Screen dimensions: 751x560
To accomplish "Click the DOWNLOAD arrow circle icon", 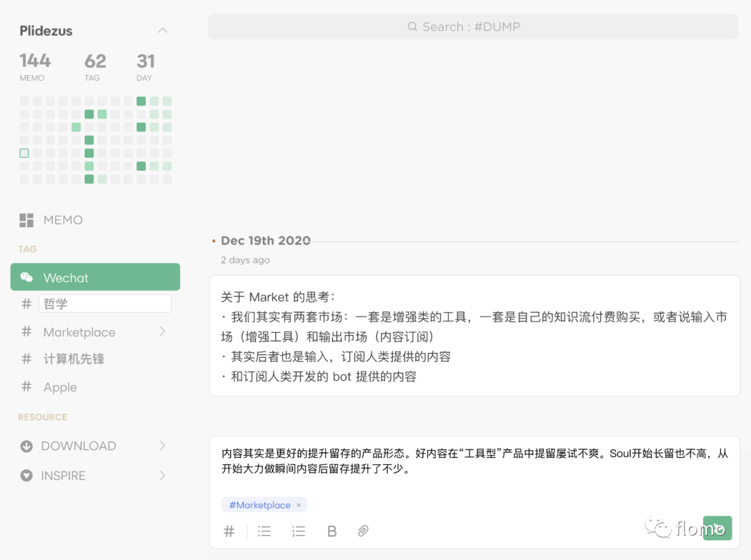I will pos(26,446).
